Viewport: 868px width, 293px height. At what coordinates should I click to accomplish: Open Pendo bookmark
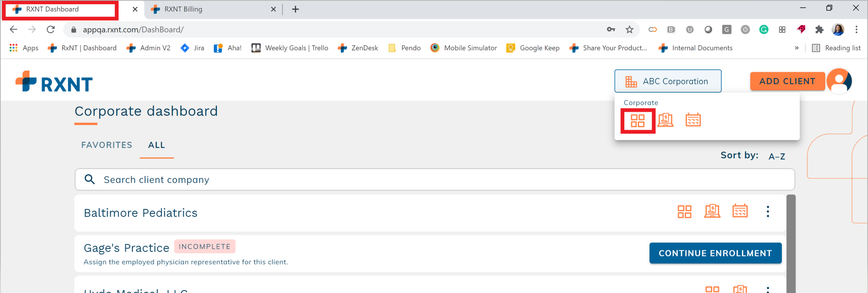[x=404, y=48]
